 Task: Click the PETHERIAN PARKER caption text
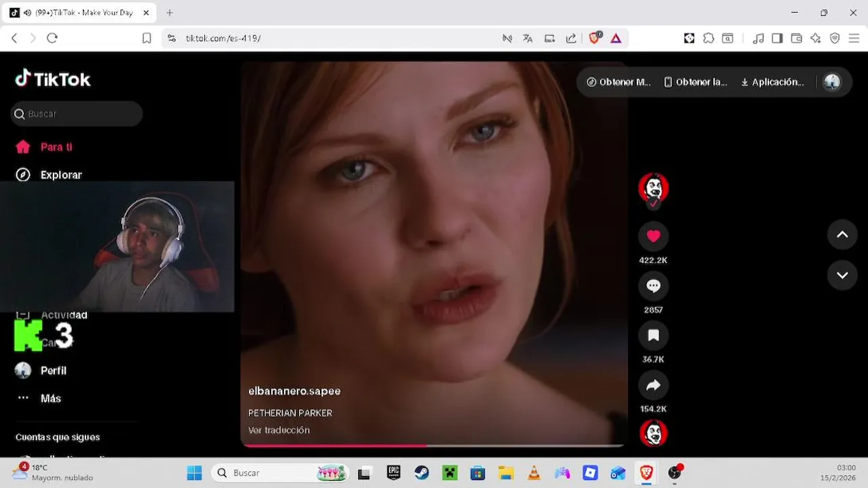coord(290,413)
